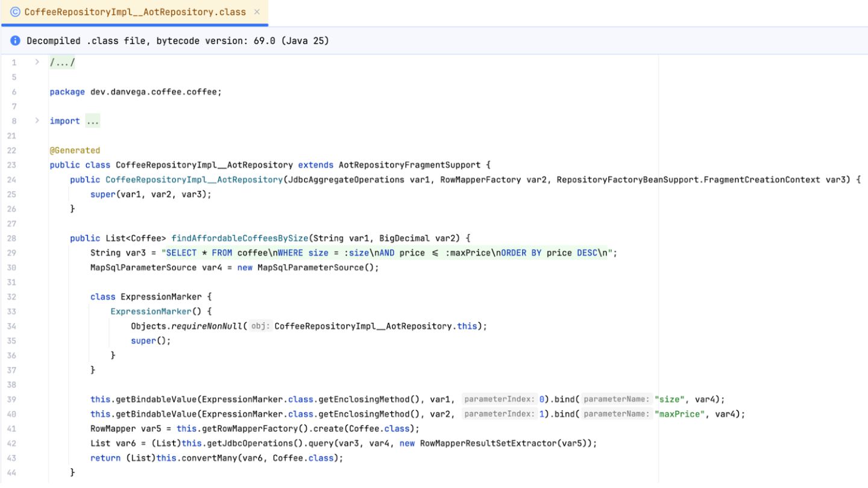Select the CoffeeRepositoryImpl__AotRepository.class tab
This screenshot has width=868, height=488.
pyautogui.click(x=135, y=12)
